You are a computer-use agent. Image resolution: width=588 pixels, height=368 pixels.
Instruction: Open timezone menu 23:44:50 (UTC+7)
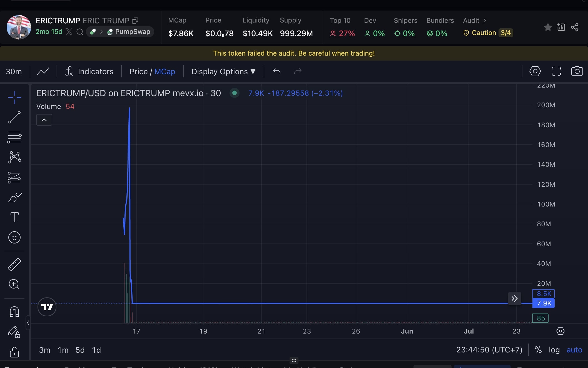[x=489, y=350]
